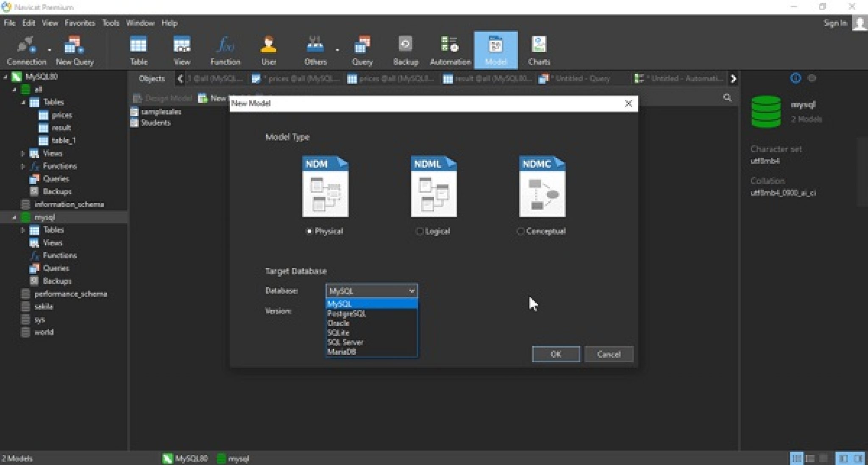This screenshot has width=868, height=465.
Task: Pick MariaDB in the dropdown list
Action: pyautogui.click(x=342, y=352)
